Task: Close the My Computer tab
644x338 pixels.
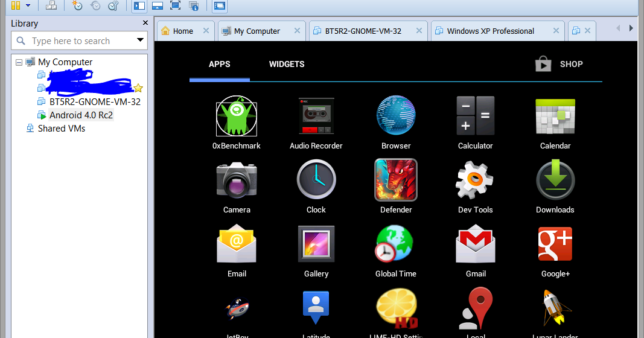Action: [x=298, y=31]
